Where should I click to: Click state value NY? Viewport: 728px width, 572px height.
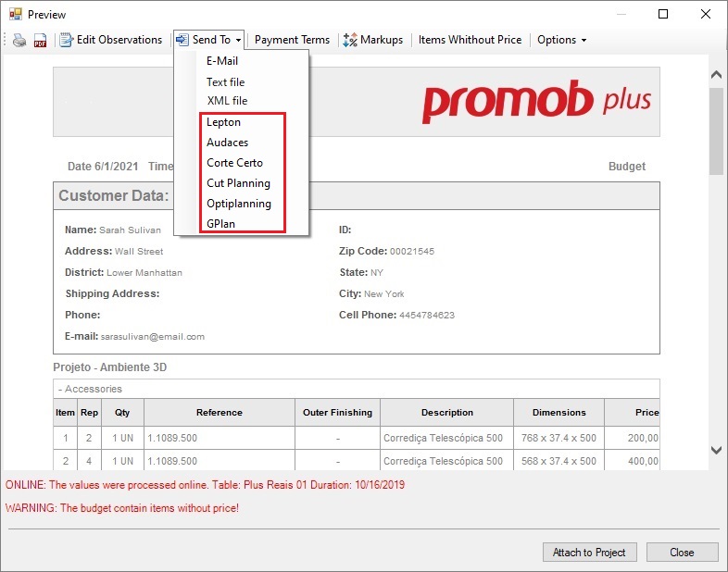click(x=377, y=273)
